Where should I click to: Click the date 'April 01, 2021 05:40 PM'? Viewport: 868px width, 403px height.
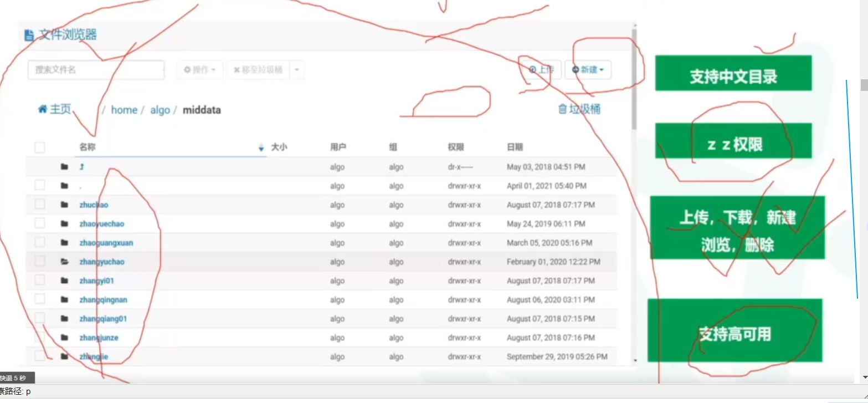click(x=546, y=186)
